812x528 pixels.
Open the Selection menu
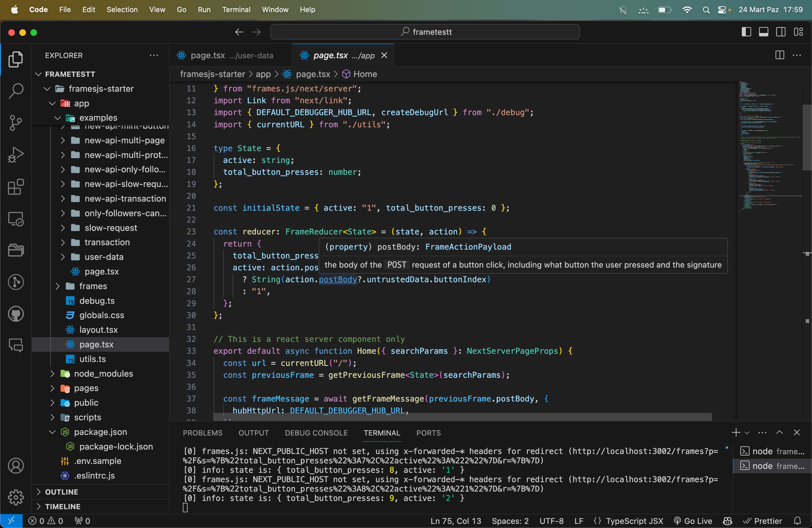122,10
